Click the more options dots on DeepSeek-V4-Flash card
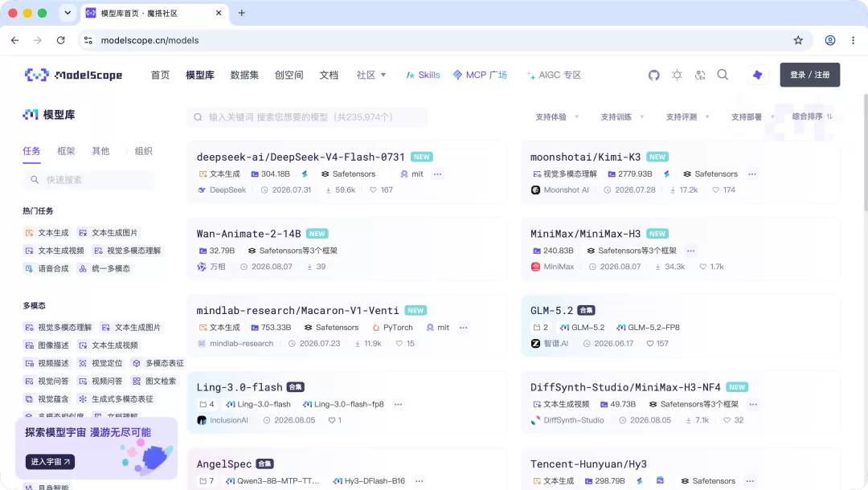 coord(437,174)
